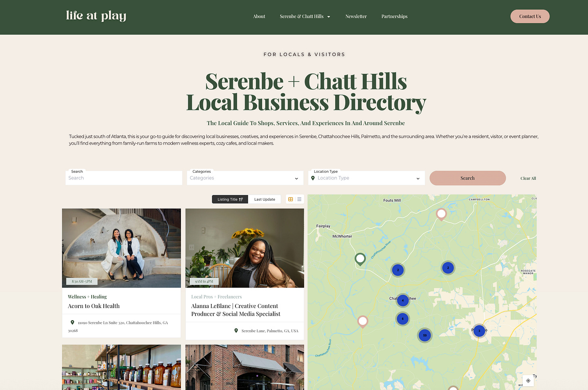Open the Acorn to Oak Health photo
The height and width of the screenshot is (390, 588).
[122, 248]
